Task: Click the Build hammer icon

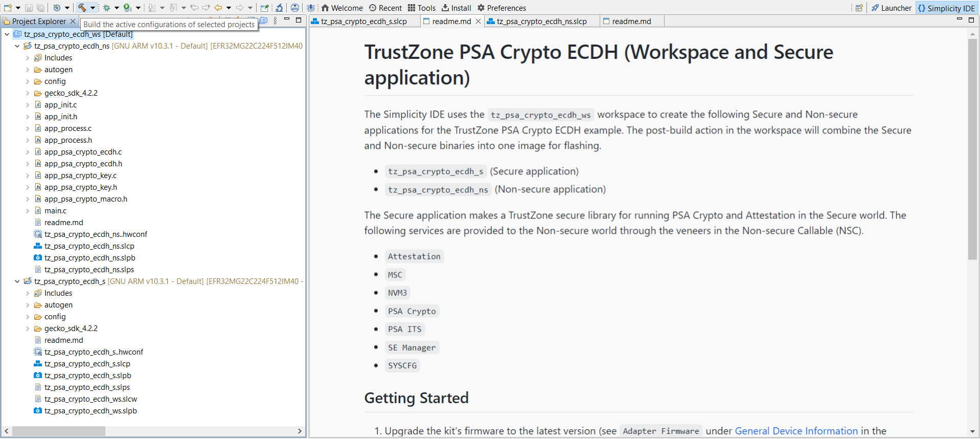Action: [x=82, y=8]
